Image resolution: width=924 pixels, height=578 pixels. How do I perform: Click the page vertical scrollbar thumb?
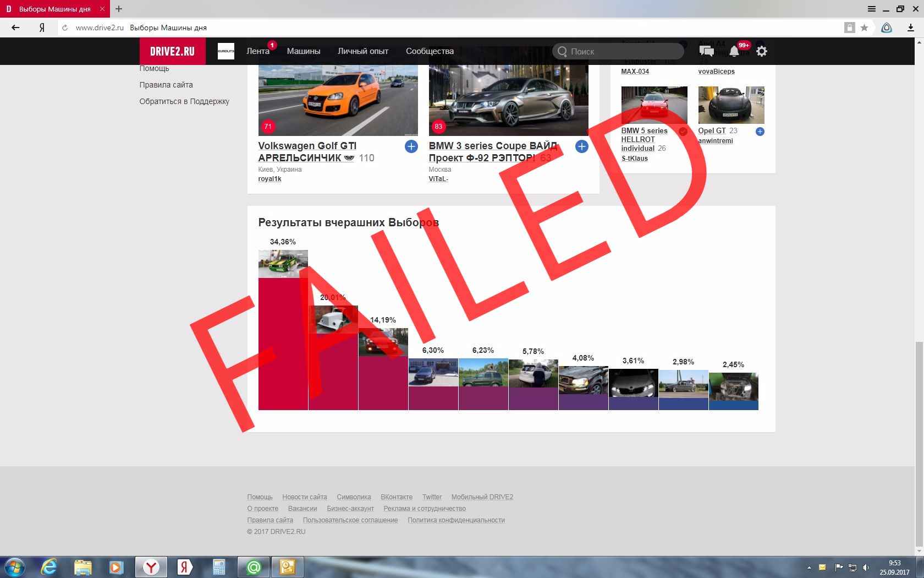pyautogui.click(x=919, y=443)
